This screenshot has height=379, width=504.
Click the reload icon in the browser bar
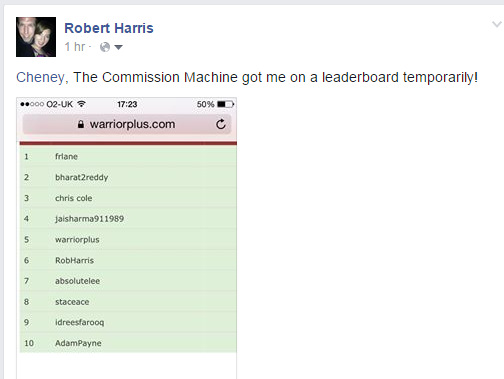[x=221, y=124]
